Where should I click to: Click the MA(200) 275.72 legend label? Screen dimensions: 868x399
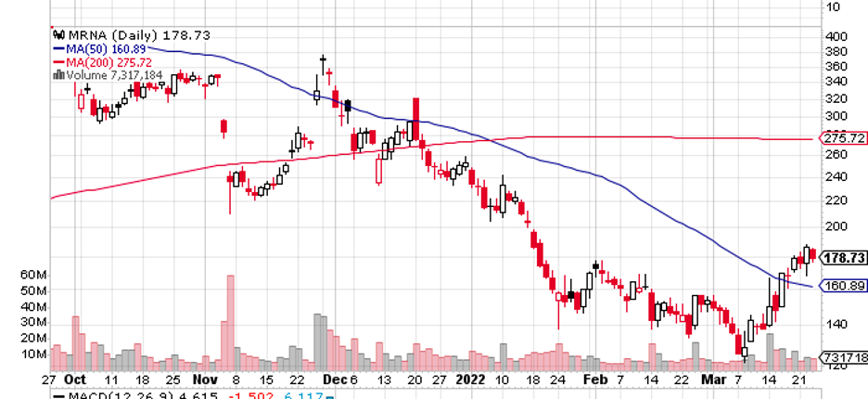click(x=112, y=61)
